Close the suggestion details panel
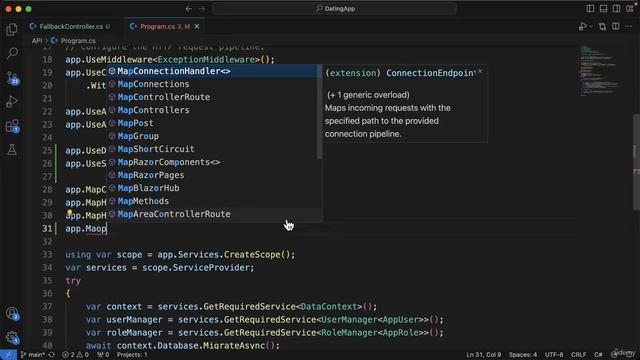The height and width of the screenshot is (360, 640). point(480,72)
